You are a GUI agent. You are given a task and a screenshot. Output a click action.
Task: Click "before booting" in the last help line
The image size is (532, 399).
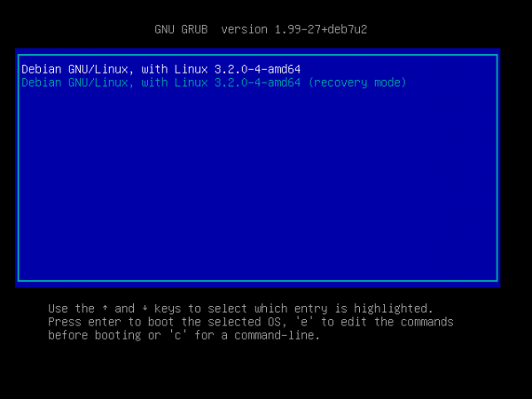95,335
